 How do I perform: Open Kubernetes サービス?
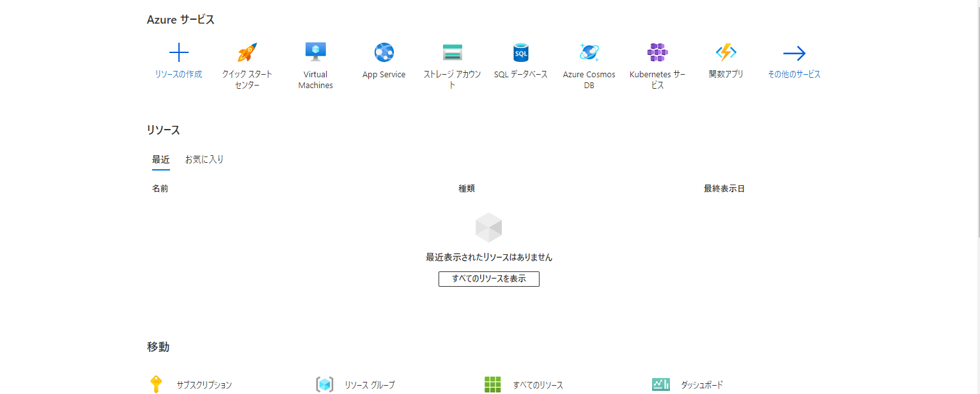[658, 51]
